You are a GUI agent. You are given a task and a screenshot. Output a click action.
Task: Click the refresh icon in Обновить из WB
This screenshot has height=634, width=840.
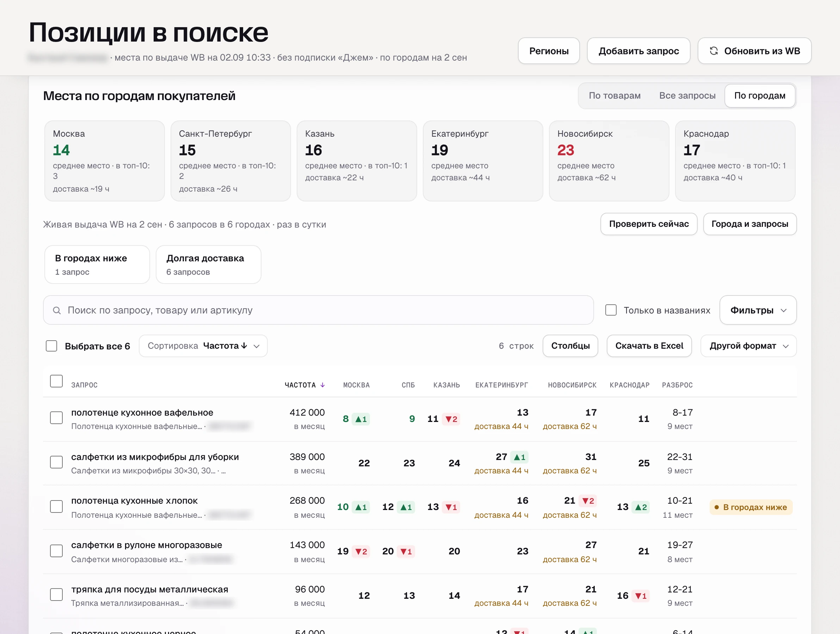point(714,51)
